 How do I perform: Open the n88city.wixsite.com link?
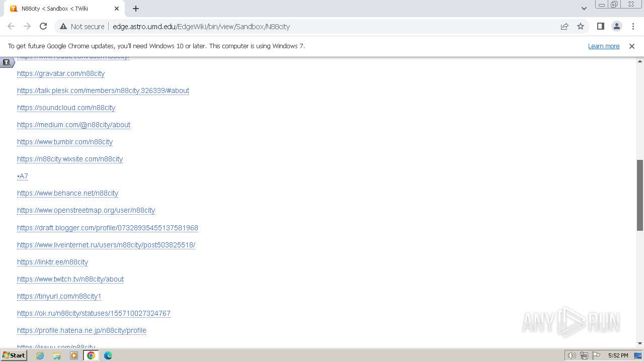point(70,159)
